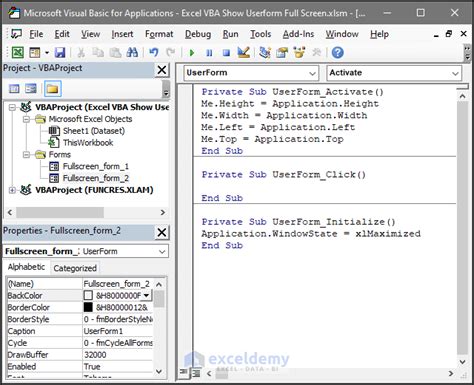The width and height of the screenshot is (474, 385).
Task: Toggle Design Mode icon
Action: click(x=244, y=52)
